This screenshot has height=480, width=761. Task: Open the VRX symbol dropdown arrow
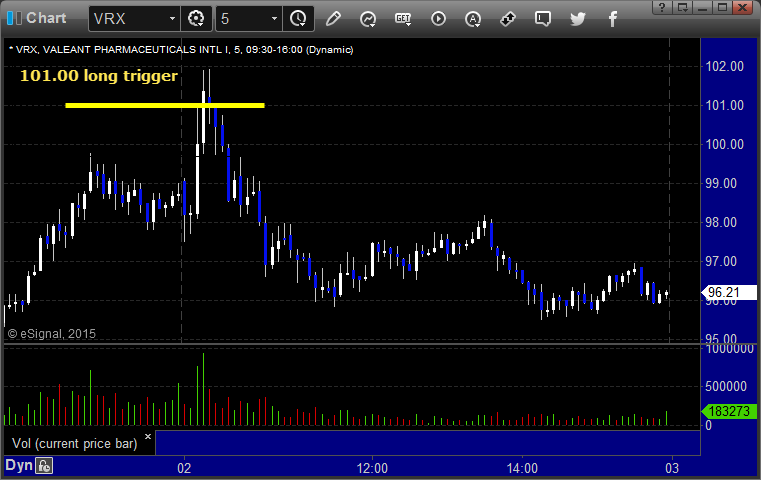pyautogui.click(x=172, y=19)
